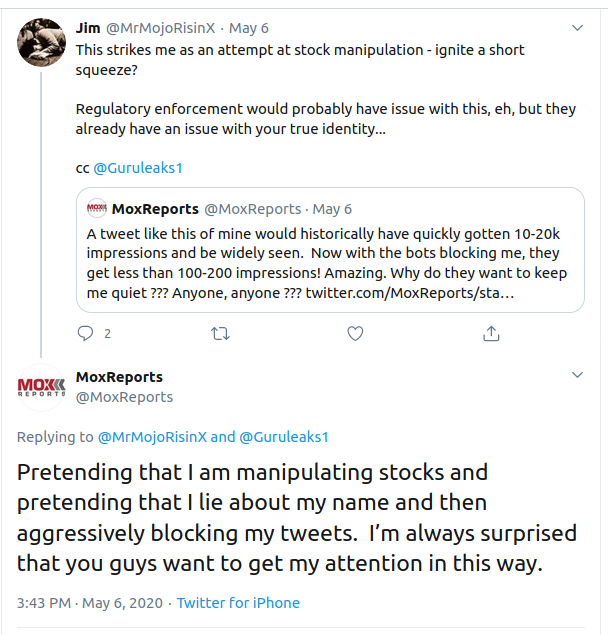Open @MrMojoRisinX link in Replying to
Image resolution: width=608 pixels, height=635 pixels.
pos(152,437)
